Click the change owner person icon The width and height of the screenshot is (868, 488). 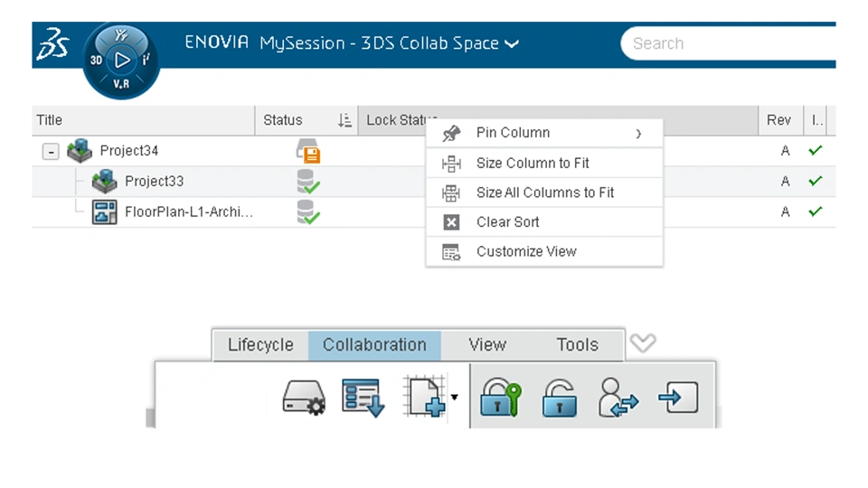coord(618,397)
